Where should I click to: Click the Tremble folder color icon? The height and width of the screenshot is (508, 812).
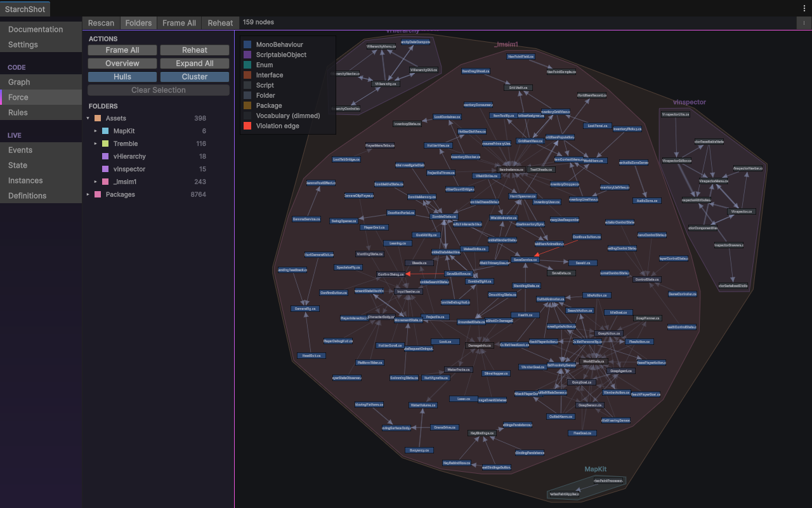[x=105, y=144]
